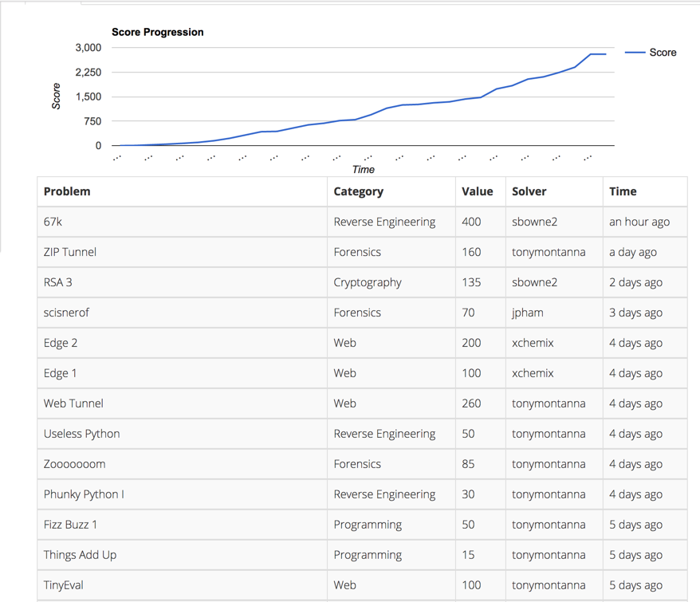This screenshot has width=700, height=602.
Task: Select the Useless Python problem
Action: (x=81, y=434)
